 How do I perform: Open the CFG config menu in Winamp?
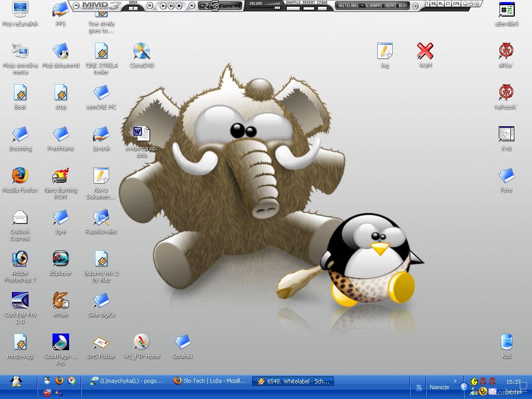pyautogui.click(x=456, y=4)
